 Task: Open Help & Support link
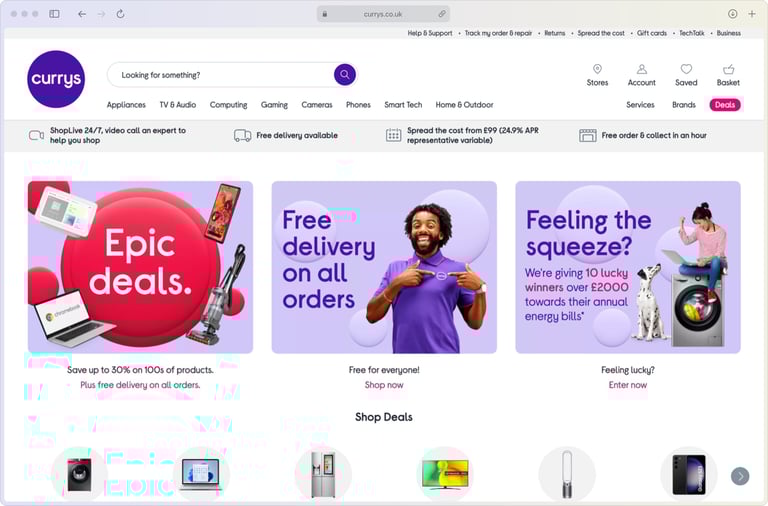(430, 33)
